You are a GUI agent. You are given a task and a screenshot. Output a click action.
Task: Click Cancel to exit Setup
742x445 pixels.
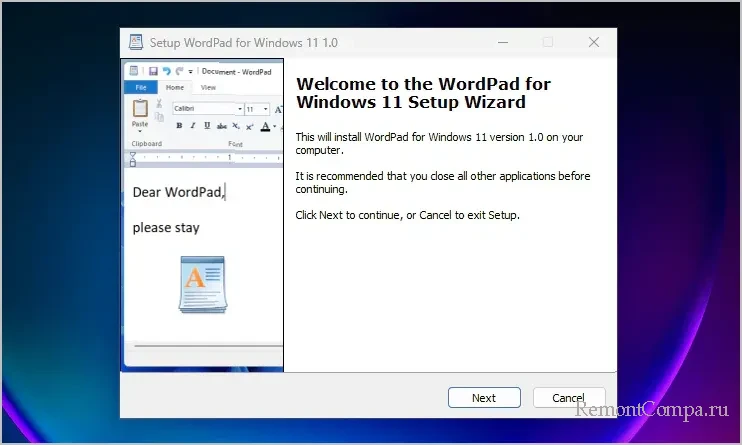(569, 397)
